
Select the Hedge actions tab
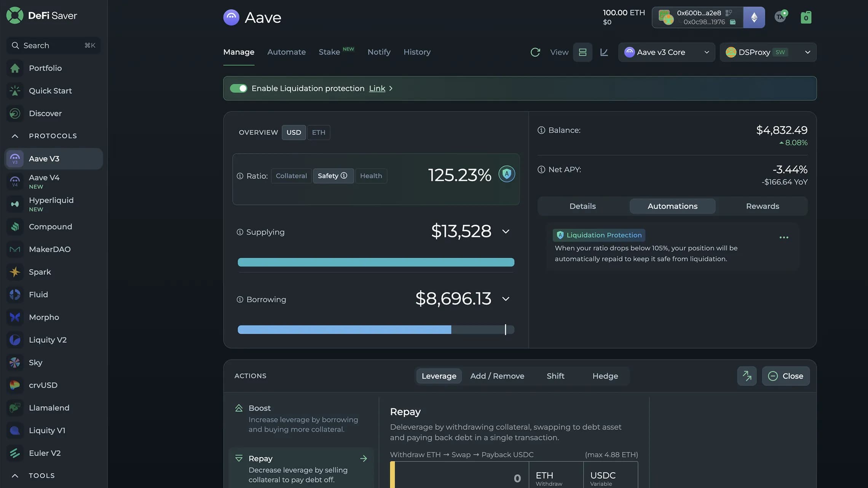pos(605,376)
